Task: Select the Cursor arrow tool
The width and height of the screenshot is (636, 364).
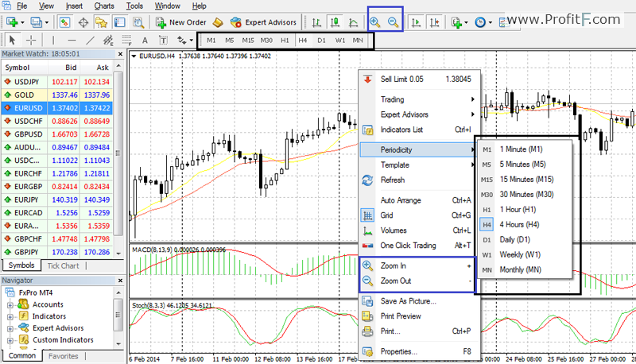Action: 12,40
